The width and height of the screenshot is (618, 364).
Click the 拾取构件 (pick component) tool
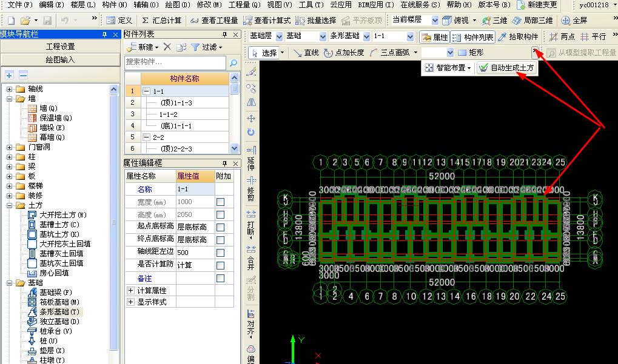click(518, 37)
